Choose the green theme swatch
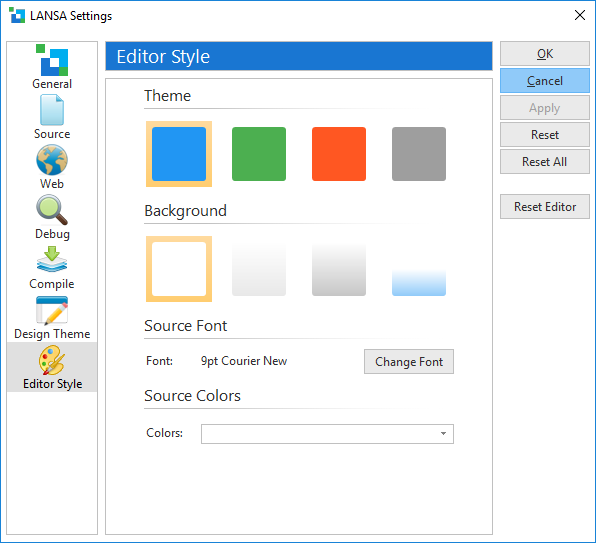The width and height of the screenshot is (596, 543). click(259, 154)
